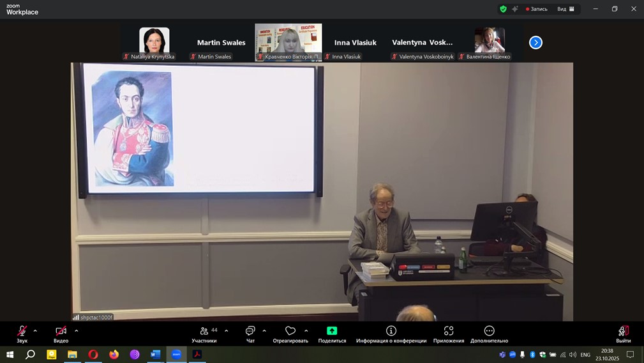The height and width of the screenshot is (363, 644).
Task: Show next participants with blue arrow
Action: [x=535, y=42]
